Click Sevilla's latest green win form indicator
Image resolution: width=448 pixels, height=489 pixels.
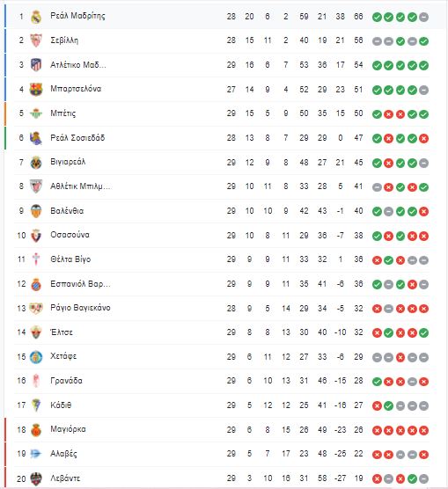coord(423,41)
